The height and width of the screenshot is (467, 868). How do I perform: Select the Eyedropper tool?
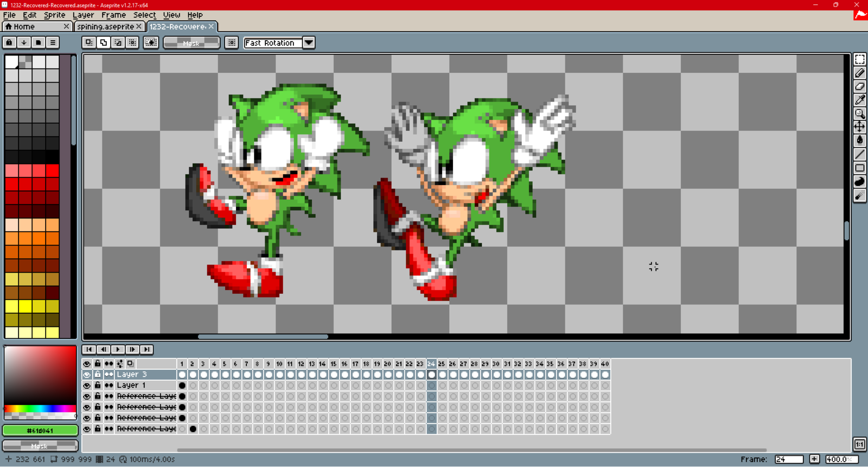(x=860, y=100)
